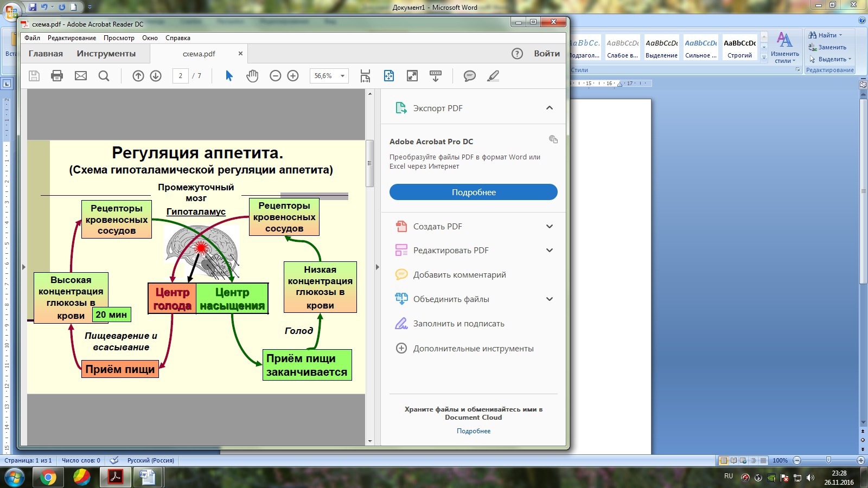Click the blue Подробнее button

[x=473, y=192]
